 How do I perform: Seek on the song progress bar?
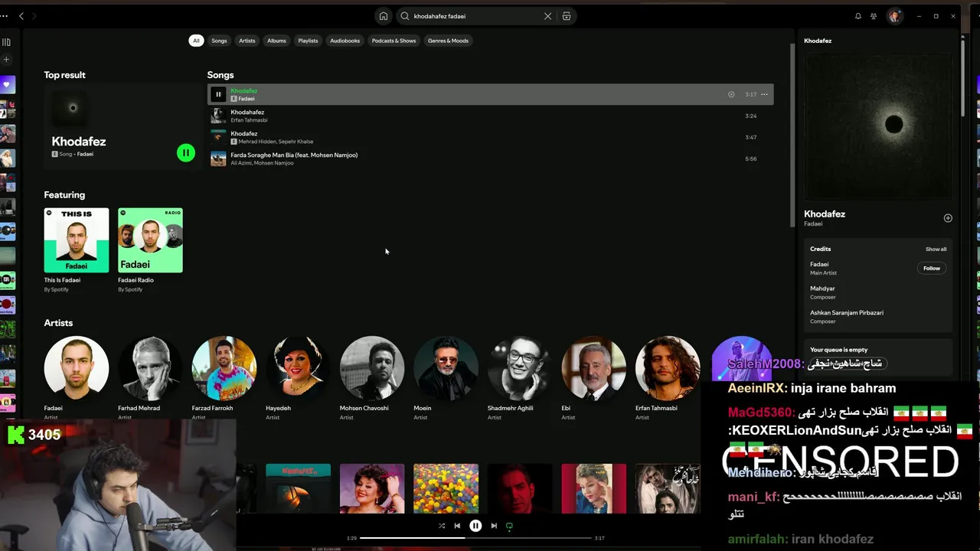[475, 538]
